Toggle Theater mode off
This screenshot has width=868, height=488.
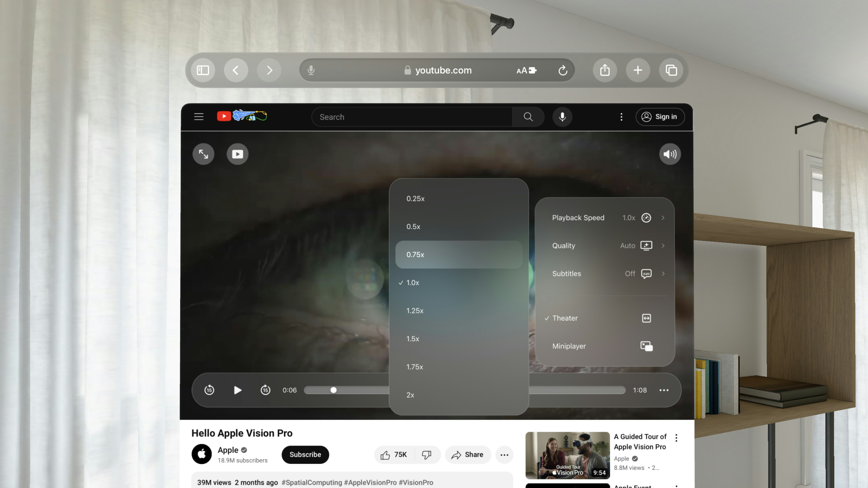coord(604,318)
